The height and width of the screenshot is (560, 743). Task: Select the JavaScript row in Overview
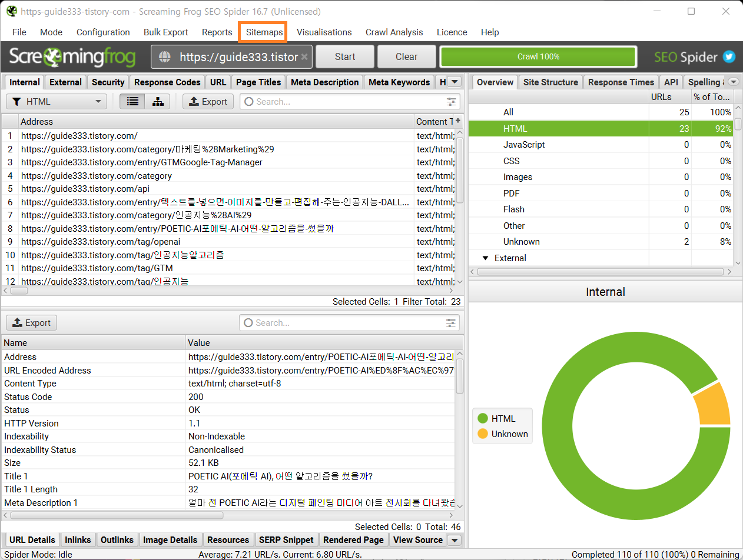coord(601,145)
